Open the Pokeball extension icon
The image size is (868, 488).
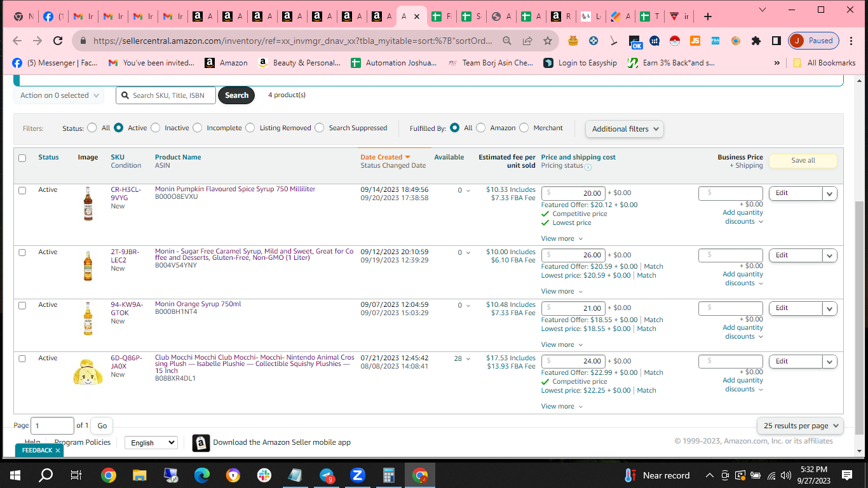coord(675,41)
